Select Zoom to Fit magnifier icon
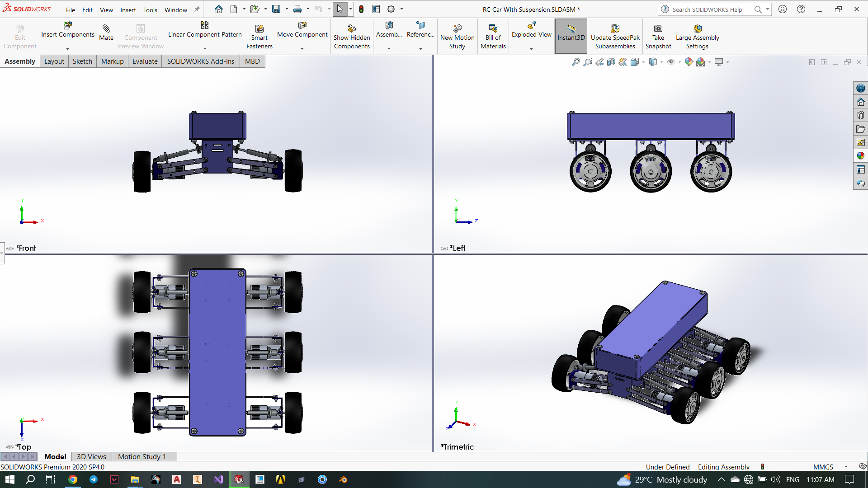Image resolution: width=868 pixels, height=488 pixels. [x=576, y=62]
